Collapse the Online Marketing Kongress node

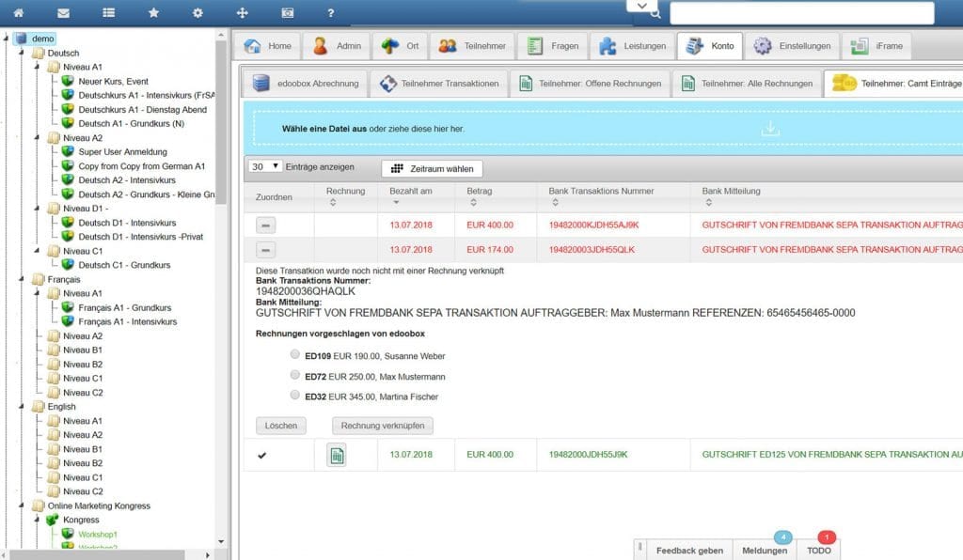click(21, 506)
